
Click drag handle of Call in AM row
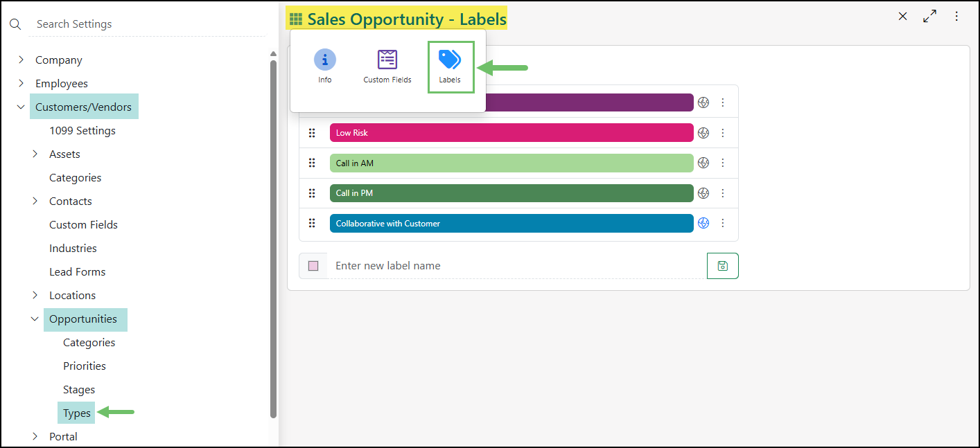coord(312,163)
